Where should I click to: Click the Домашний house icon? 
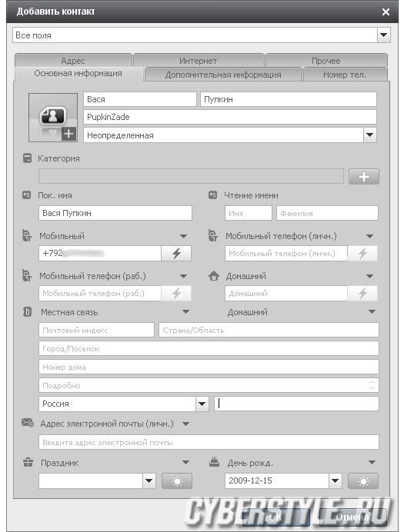pos(214,275)
